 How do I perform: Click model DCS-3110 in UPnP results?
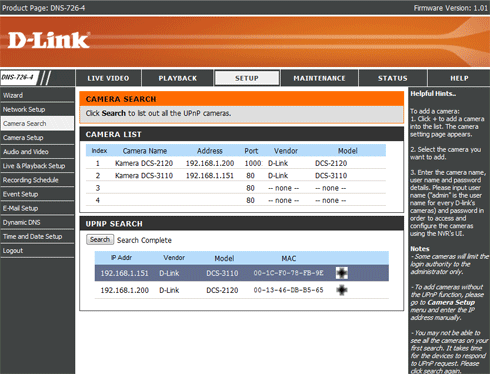[222, 273]
